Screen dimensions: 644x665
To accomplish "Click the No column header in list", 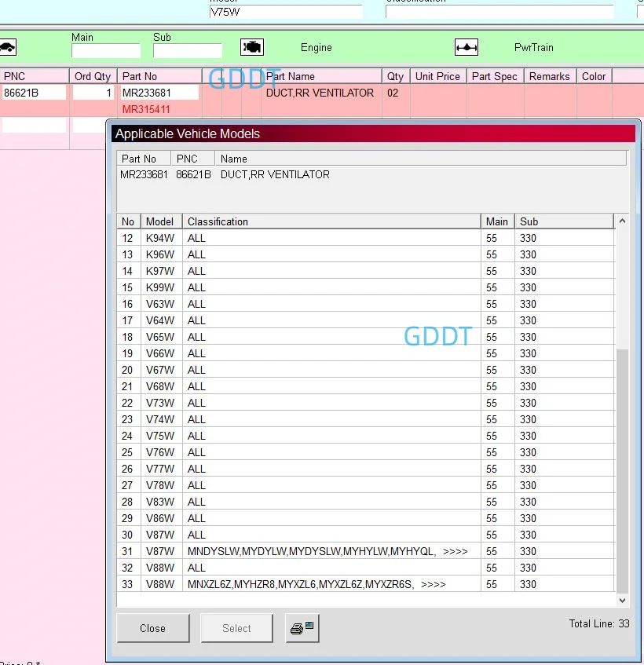I will [129, 222].
